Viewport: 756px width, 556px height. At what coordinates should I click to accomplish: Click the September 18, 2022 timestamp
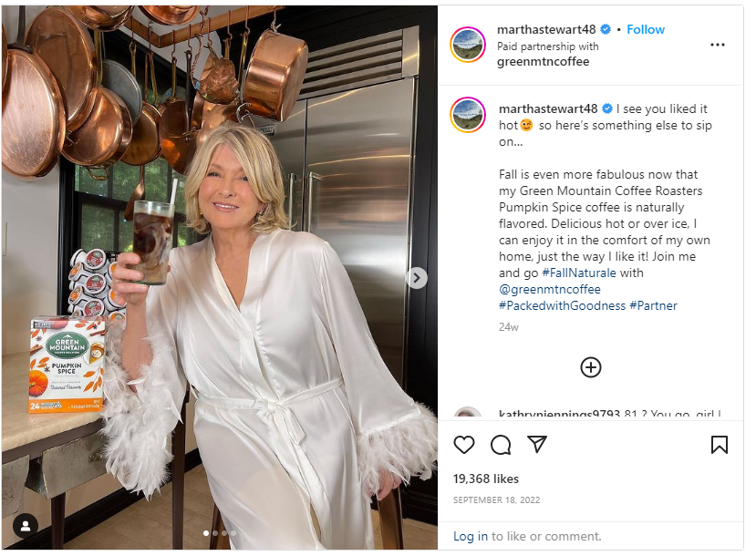pos(496,499)
